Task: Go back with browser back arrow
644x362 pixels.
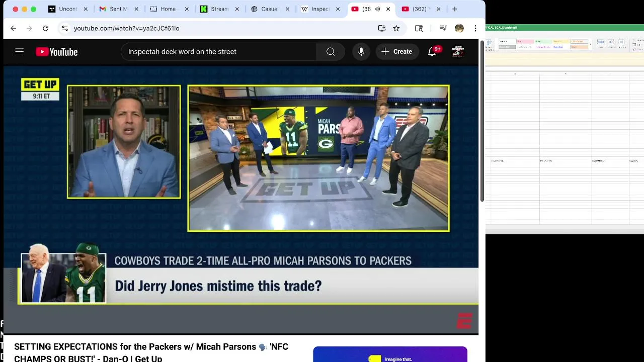Action: coord(14,28)
